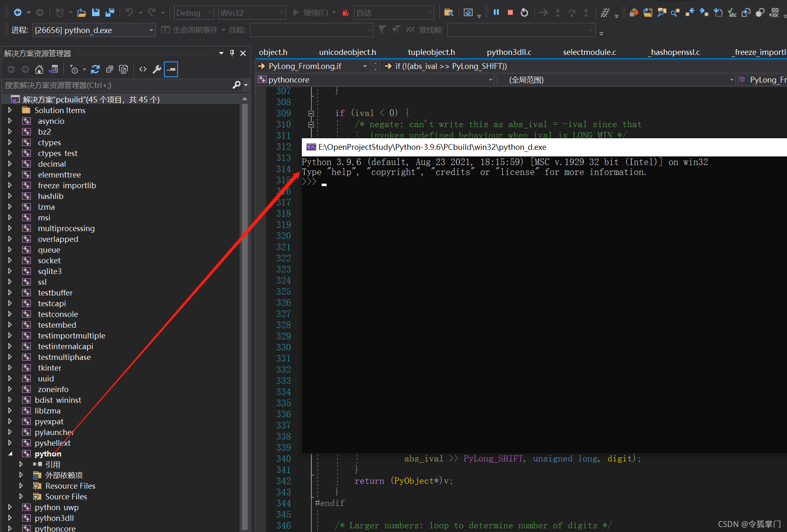Switch between solution and folder views icon
This screenshot has height=532, width=787.
(54, 69)
